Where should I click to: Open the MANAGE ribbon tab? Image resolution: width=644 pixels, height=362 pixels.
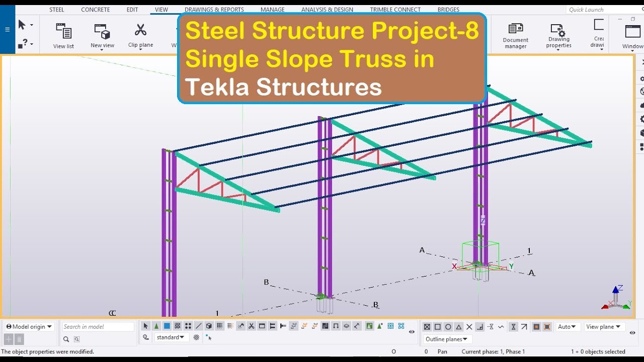point(272,10)
